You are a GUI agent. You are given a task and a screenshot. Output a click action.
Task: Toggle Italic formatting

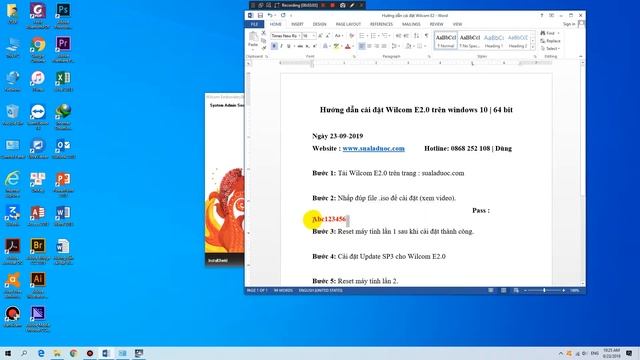(x=281, y=46)
